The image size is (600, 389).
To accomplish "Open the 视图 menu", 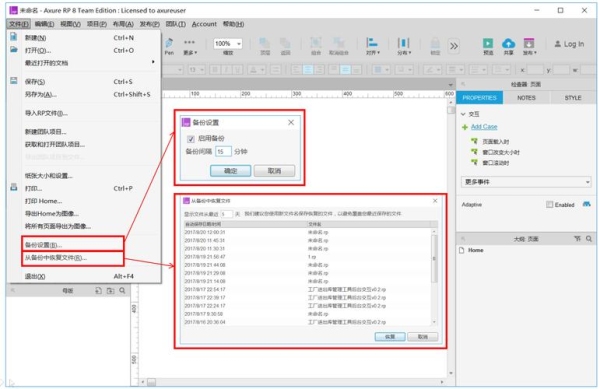I will (70, 24).
